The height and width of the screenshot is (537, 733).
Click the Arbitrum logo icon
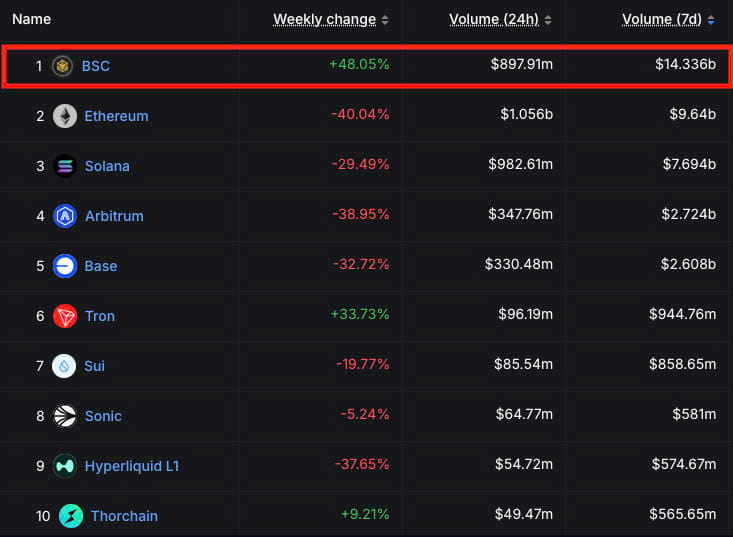point(65,216)
